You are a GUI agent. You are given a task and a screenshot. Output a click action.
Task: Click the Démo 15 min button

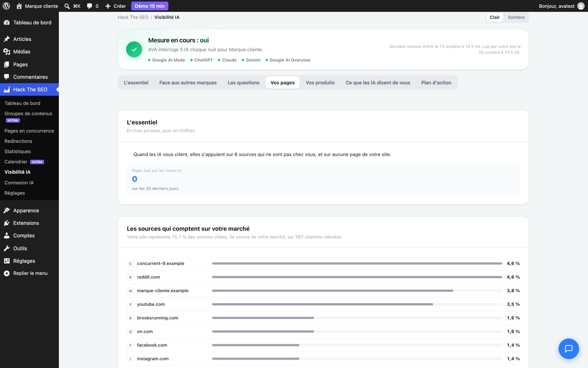coord(150,6)
